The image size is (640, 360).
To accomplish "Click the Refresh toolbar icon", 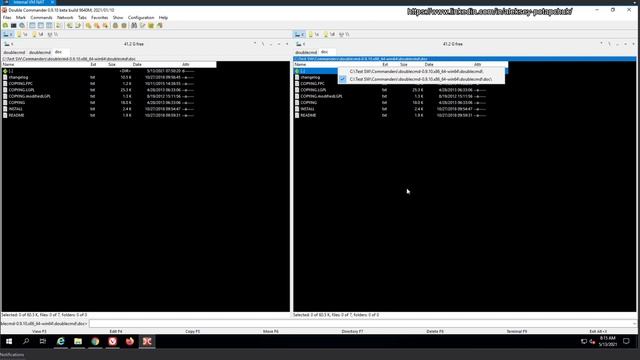I will pos(5,25).
